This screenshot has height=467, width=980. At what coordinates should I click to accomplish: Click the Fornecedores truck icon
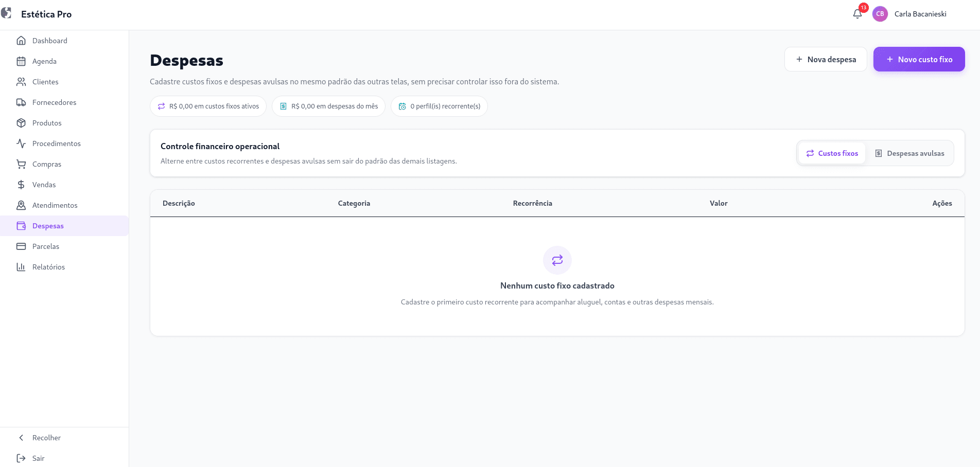tap(21, 102)
